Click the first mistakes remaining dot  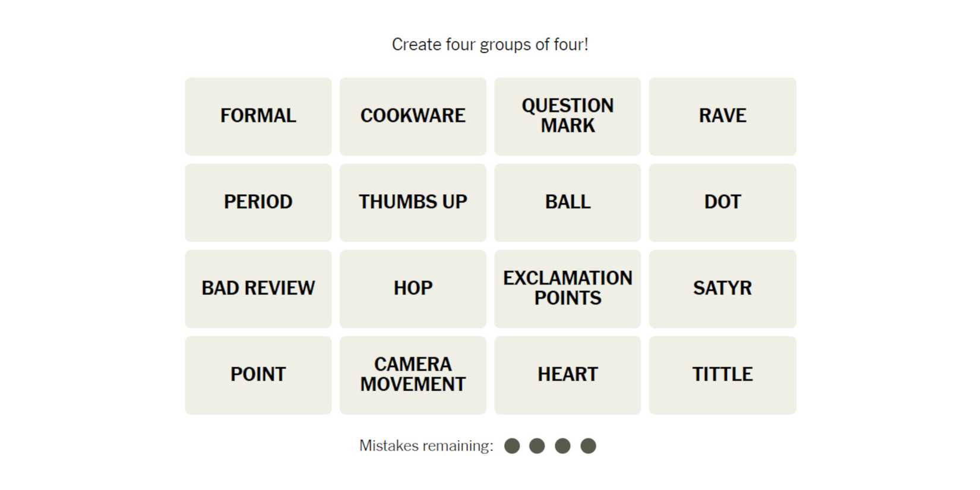512,446
